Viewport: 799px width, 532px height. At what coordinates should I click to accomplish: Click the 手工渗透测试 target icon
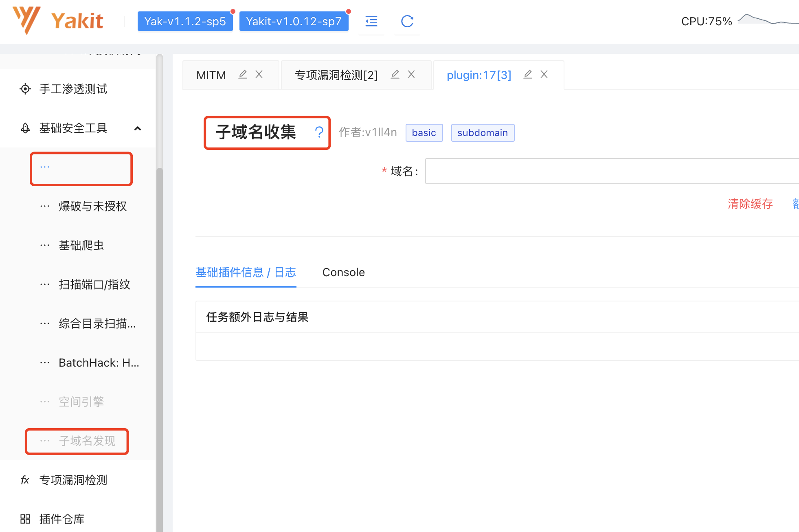(25, 89)
